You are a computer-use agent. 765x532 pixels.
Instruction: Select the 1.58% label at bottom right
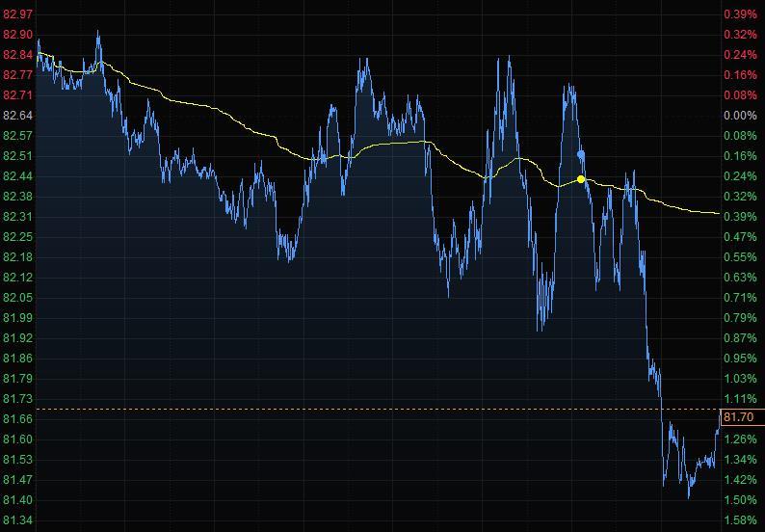(x=739, y=520)
